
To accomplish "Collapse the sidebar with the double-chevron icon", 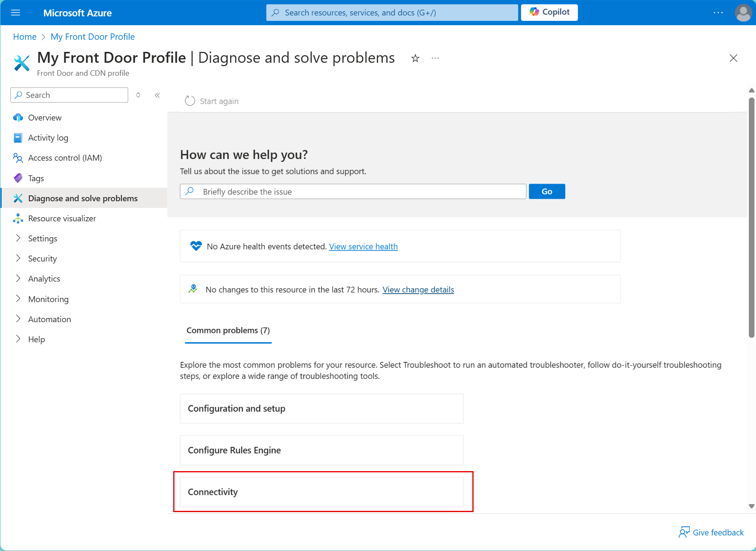I will [157, 95].
